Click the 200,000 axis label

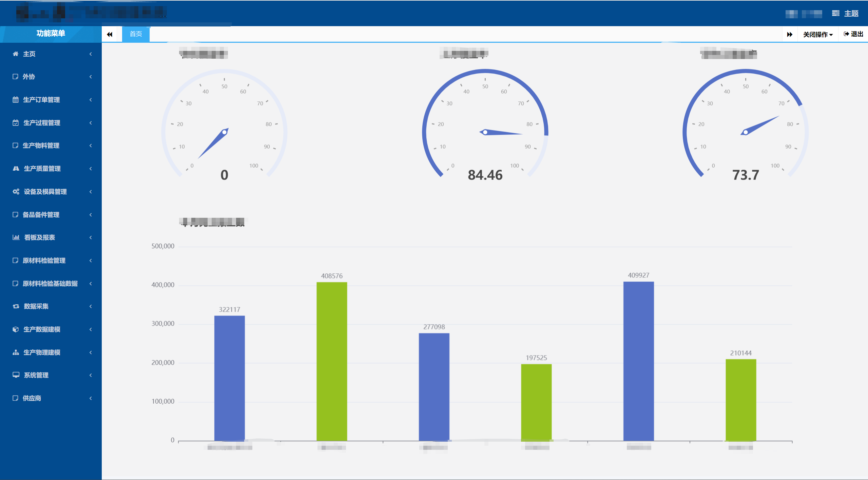163,363
